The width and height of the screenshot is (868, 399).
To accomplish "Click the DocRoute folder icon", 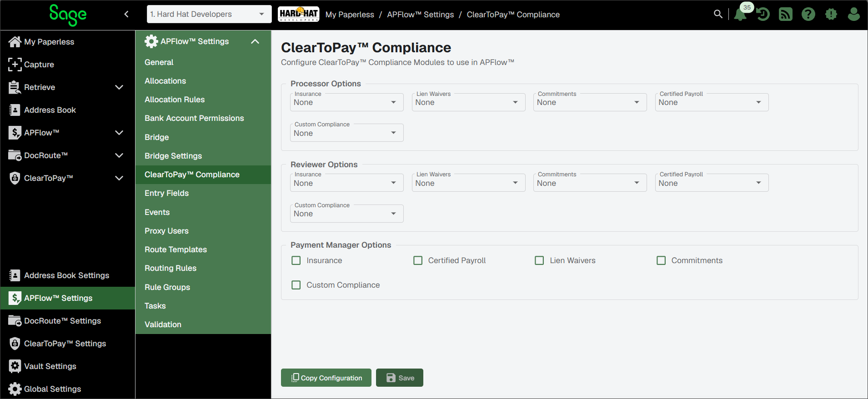I will pyautogui.click(x=15, y=155).
